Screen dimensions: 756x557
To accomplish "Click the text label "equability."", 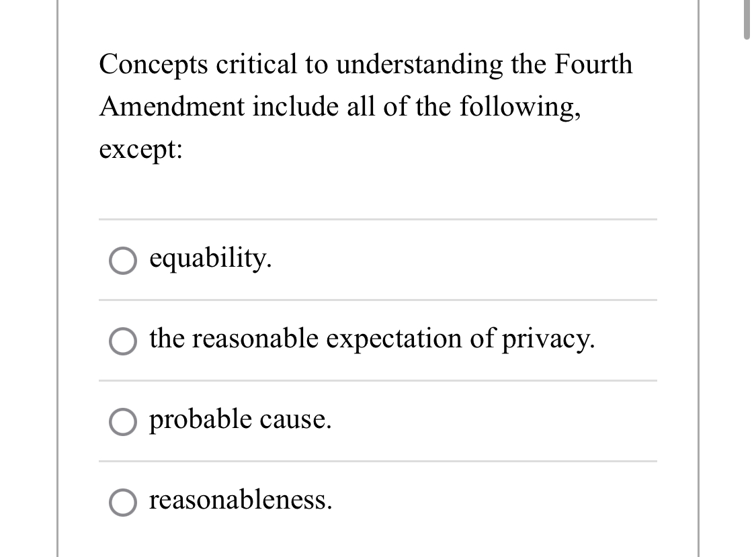I will point(210,261).
